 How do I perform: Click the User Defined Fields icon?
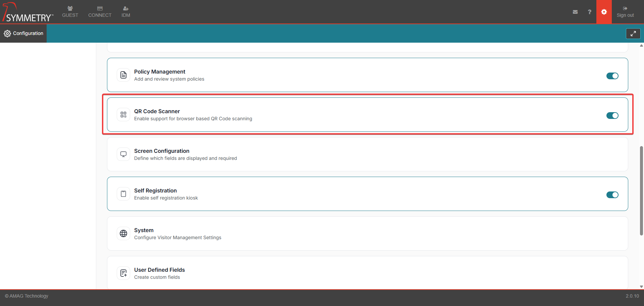coord(123,273)
